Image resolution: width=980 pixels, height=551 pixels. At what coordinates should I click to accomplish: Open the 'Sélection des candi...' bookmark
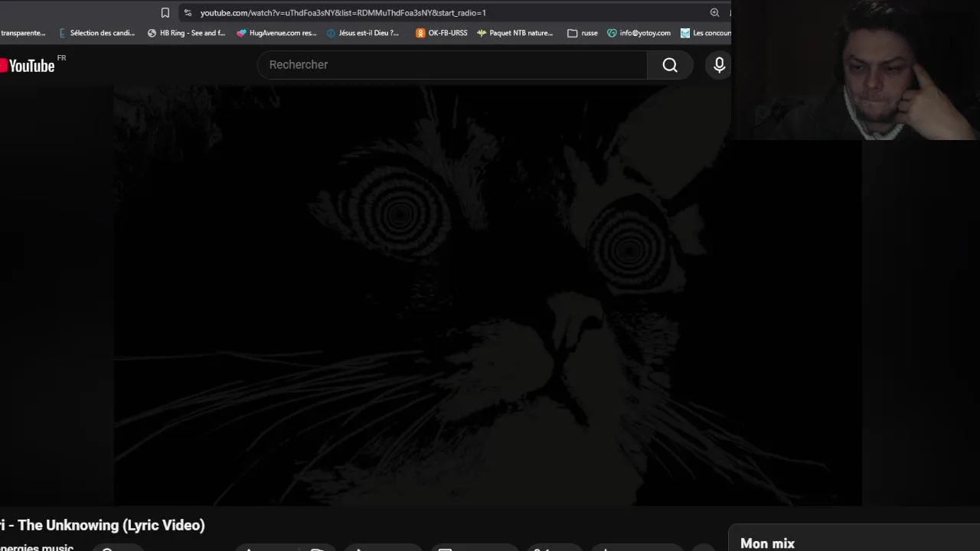coord(96,33)
